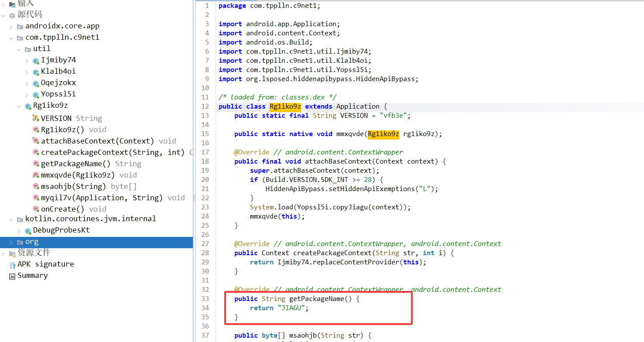644x342 pixels.
Task: Open the Klalb4oi class from the tree
Action: coord(58,72)
